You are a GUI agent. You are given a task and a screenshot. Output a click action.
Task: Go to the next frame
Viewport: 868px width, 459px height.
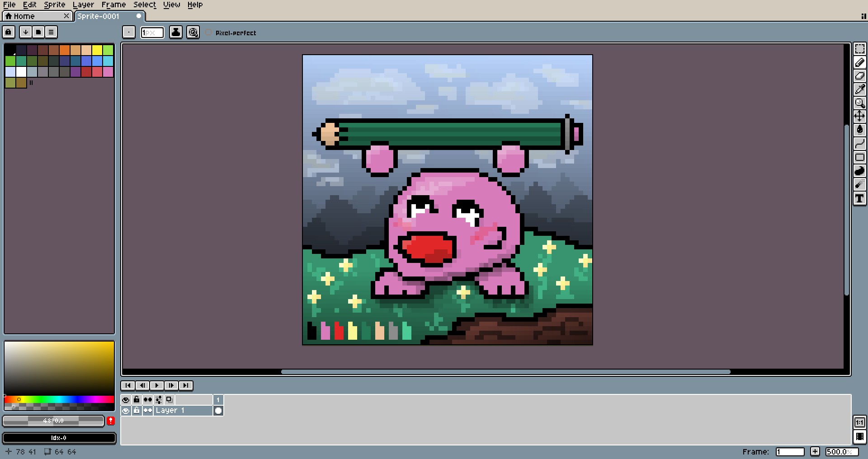171,385
